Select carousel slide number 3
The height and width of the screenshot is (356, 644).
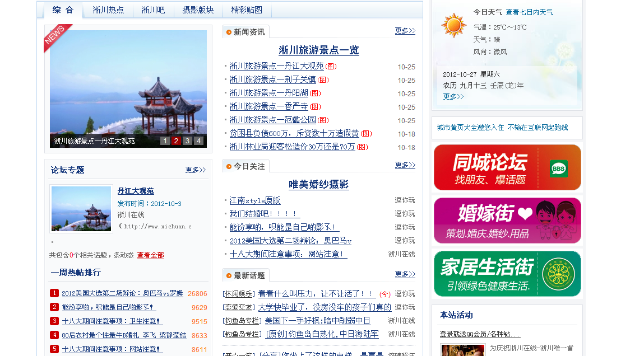coord(187,140)
